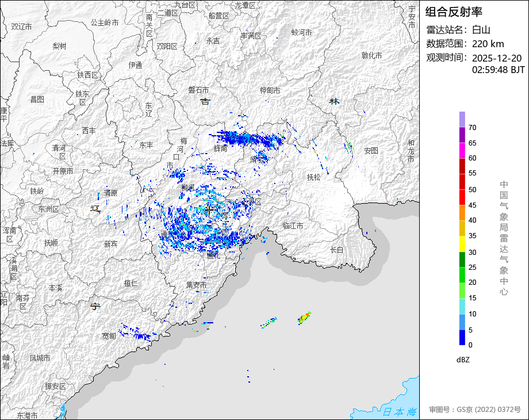Click the 船营区 map label

[218, 16]
